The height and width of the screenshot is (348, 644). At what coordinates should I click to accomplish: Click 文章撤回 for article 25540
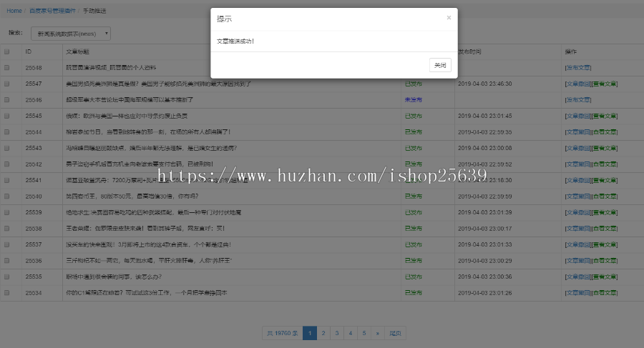pos(578,197)
